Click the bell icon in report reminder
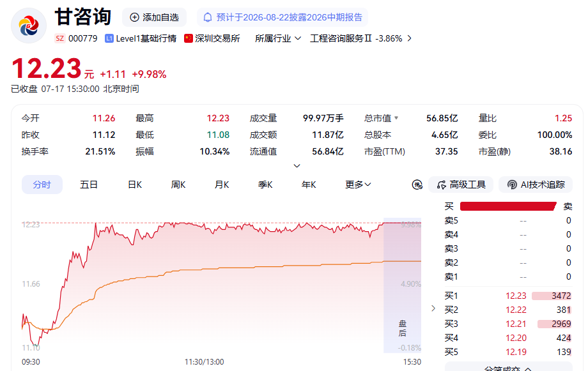The width and height of the screenshot is (588, 371). tap(207, 17)
